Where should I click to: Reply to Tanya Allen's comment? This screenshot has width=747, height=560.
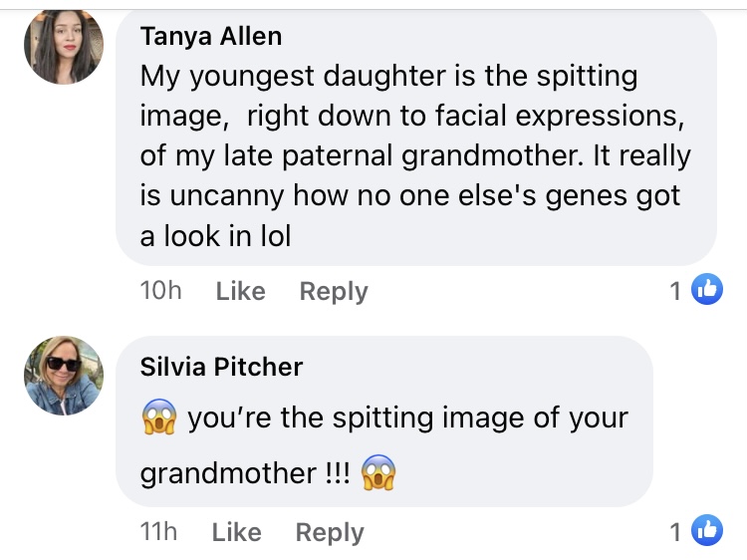coord(334,291)
